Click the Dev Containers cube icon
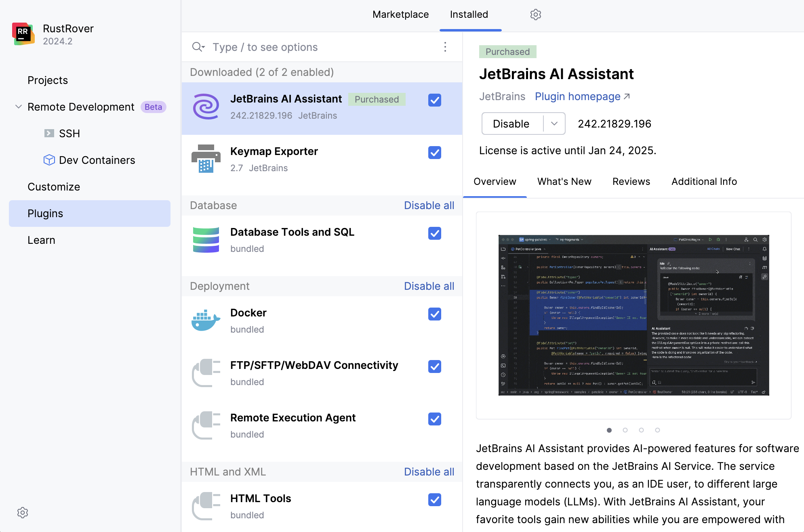This screenshot has height=532, width=804. pyautogui.click(x=49, y=160)
